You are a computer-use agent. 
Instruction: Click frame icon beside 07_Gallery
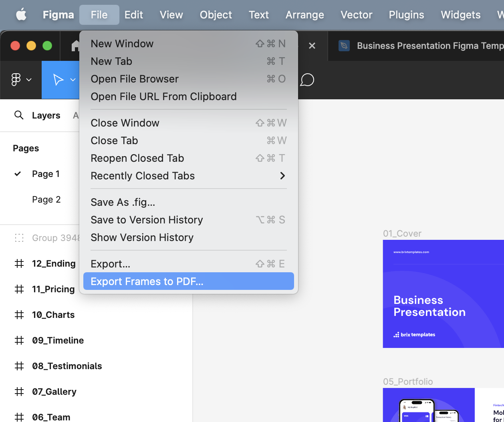coord(19,392)
